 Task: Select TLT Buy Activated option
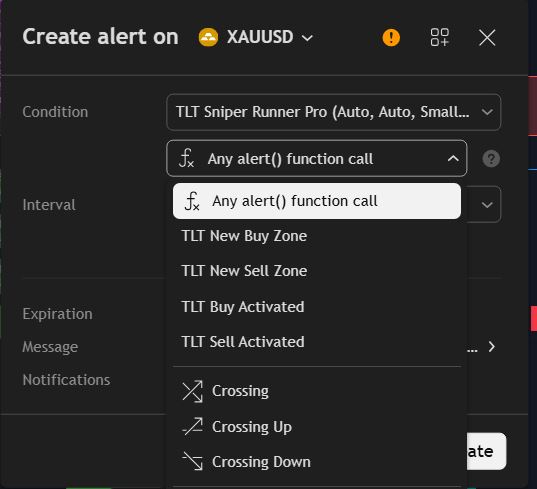316,306
